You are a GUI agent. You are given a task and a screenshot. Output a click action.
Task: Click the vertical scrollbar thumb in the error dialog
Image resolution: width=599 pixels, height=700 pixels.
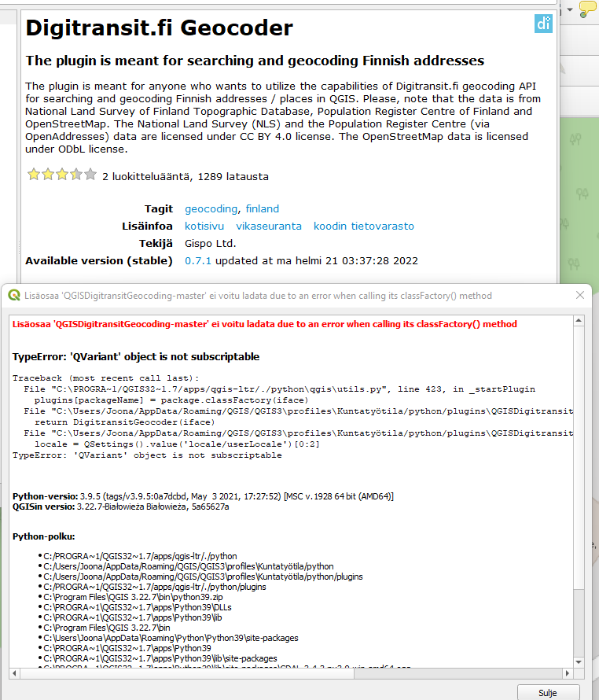(x=579, y=457)
